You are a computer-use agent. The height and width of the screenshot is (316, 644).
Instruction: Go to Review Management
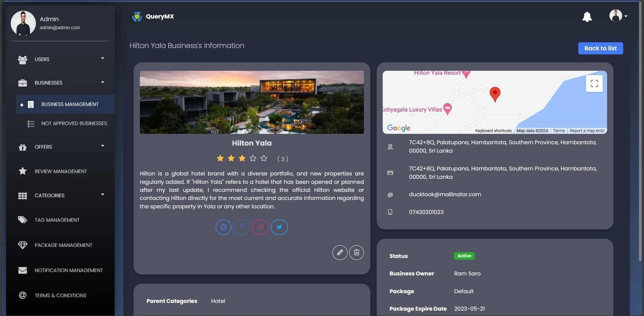(x=60, y=171)
